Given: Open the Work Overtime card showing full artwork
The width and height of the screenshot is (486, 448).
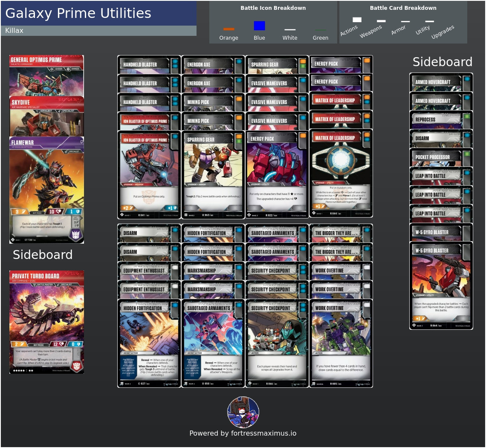Looking at the screenshot, I should (x=341, y=343).
